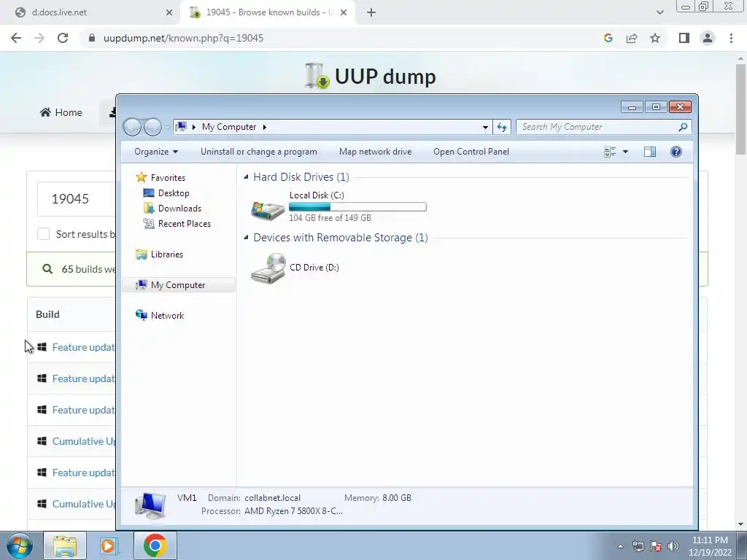
Task: Reload the Chrome page
Action: coord(63,38)
